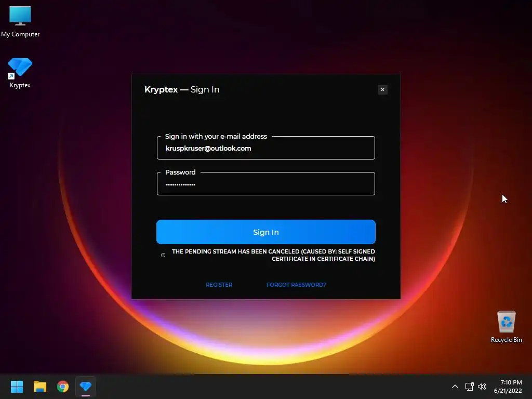Click the pending stream canceled error text
Screen dimensions: 532x399
(x=273, y=255)
